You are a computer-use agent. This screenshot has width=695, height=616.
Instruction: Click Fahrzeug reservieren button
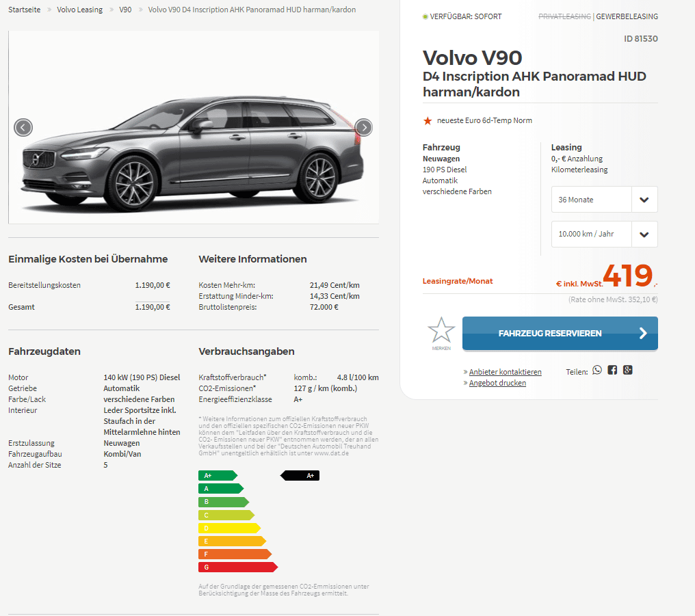(x=560, y=334)
